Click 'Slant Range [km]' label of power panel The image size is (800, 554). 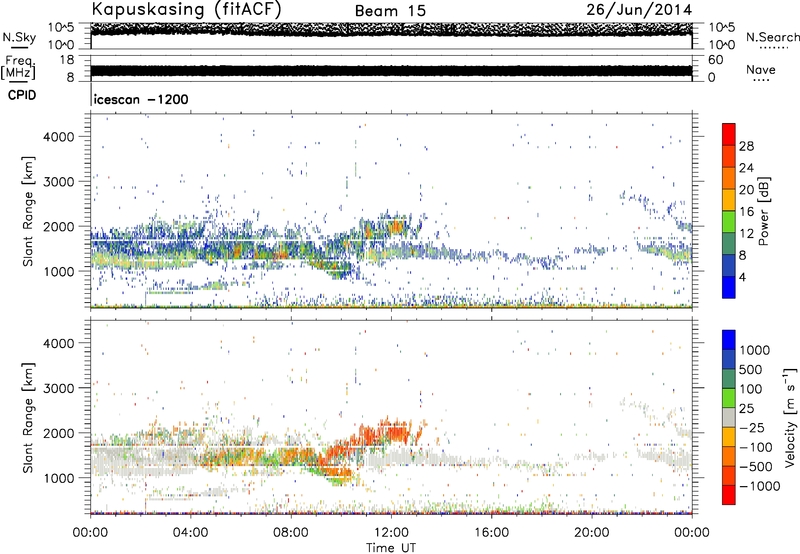(28, 211)
